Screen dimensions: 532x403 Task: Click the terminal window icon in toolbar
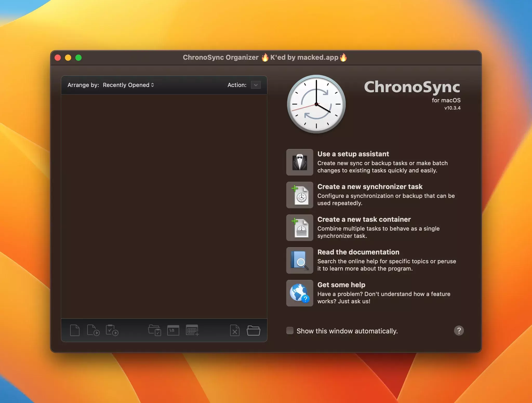(173, 330)
